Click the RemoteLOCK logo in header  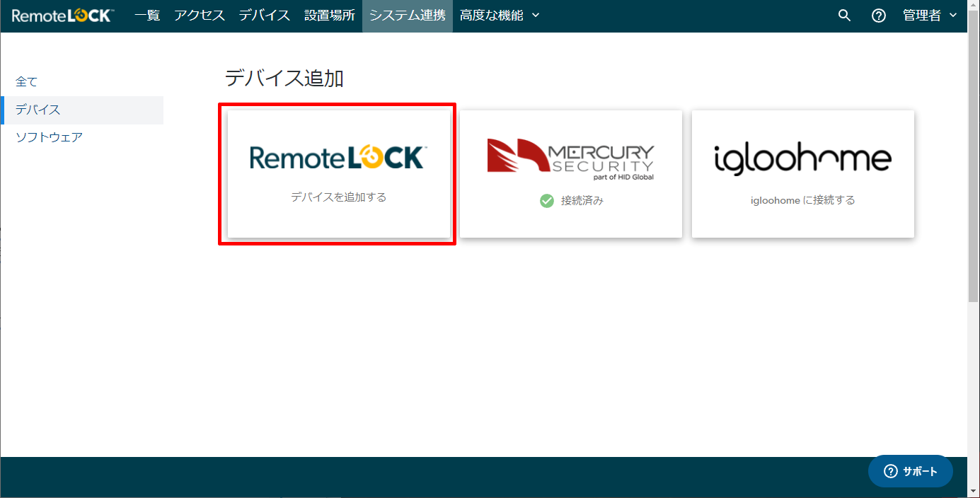pyautogui.click(x=63, y=16)
